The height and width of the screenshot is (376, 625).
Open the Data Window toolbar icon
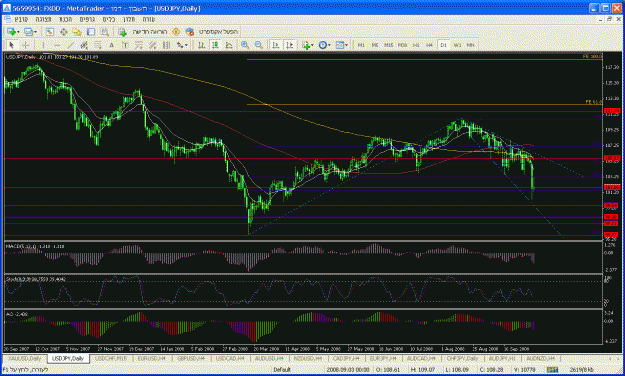pos(63,32)
